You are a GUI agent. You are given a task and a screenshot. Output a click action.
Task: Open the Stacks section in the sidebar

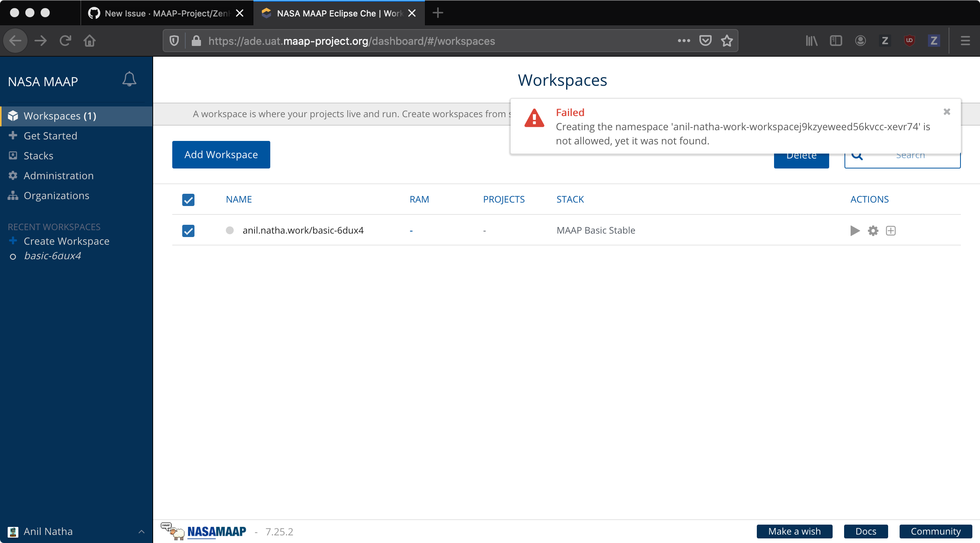coord(38,155)
